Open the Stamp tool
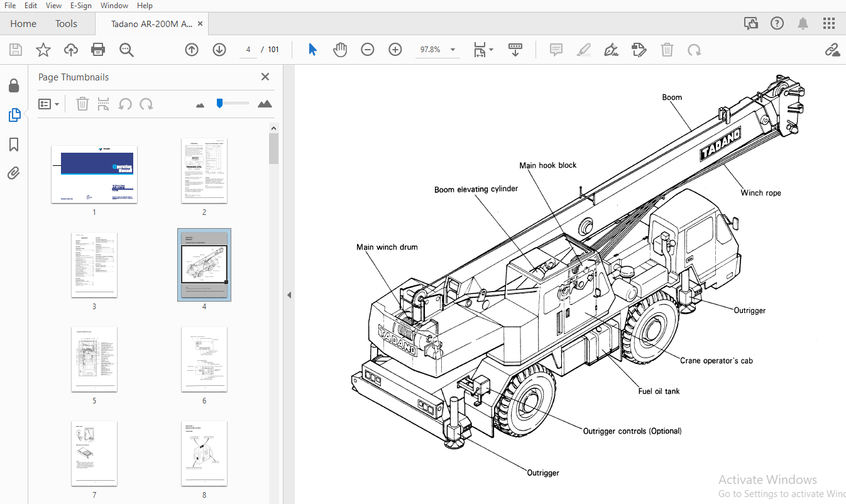This screenshot has width=846, height=504. pos(639,50)
